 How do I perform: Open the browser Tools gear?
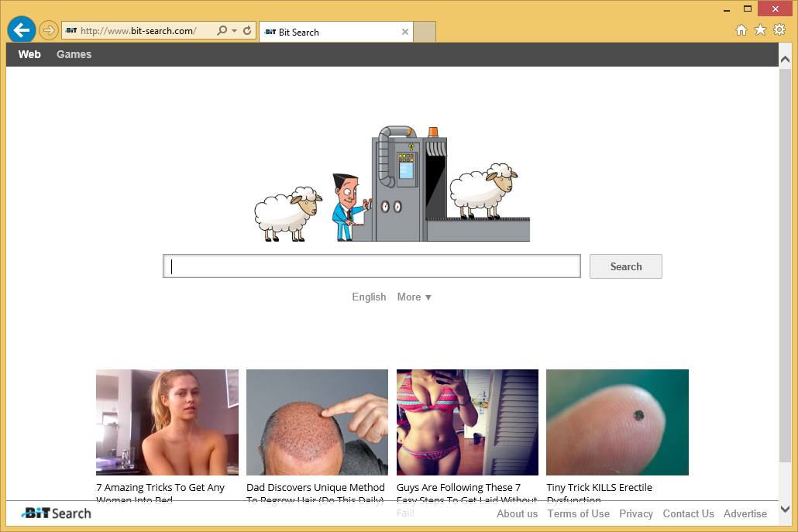click(779, 29)
